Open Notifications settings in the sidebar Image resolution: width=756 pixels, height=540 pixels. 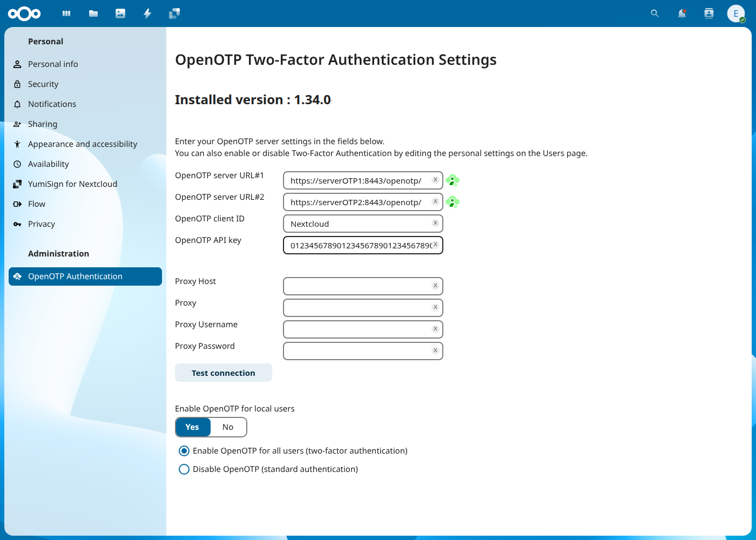pos(85,104)
